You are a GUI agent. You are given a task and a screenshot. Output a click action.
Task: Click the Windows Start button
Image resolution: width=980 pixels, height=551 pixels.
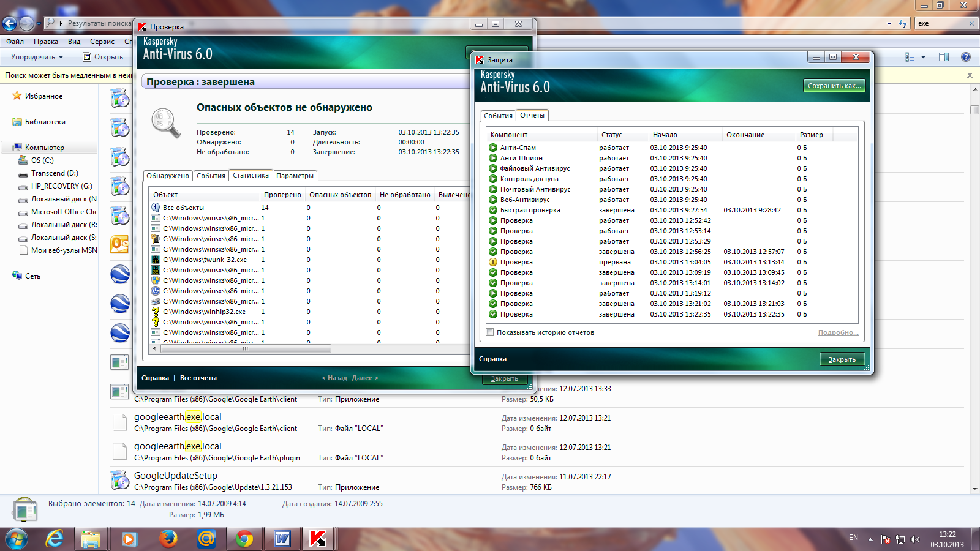point(17,539)
